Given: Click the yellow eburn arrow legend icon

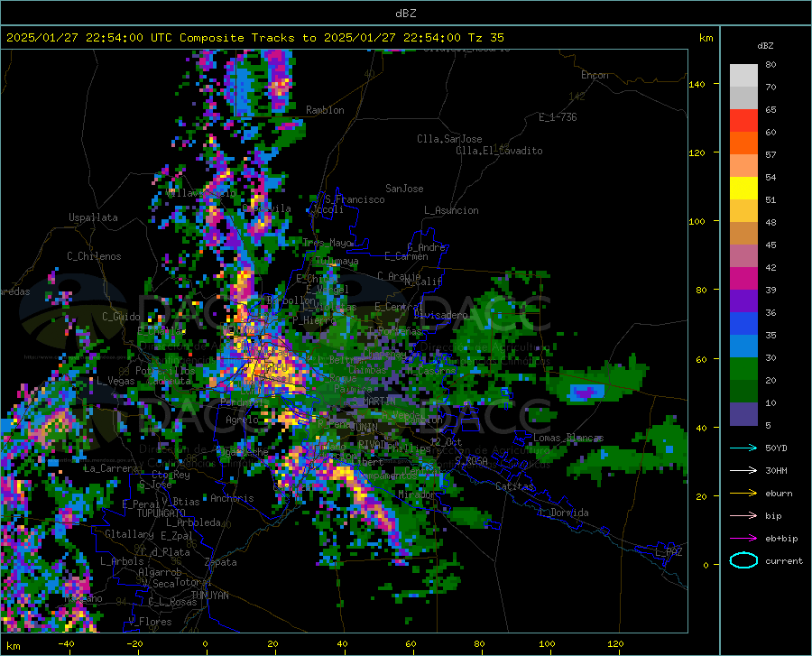Looking at the screenshot, I should [x=743, y=493].
